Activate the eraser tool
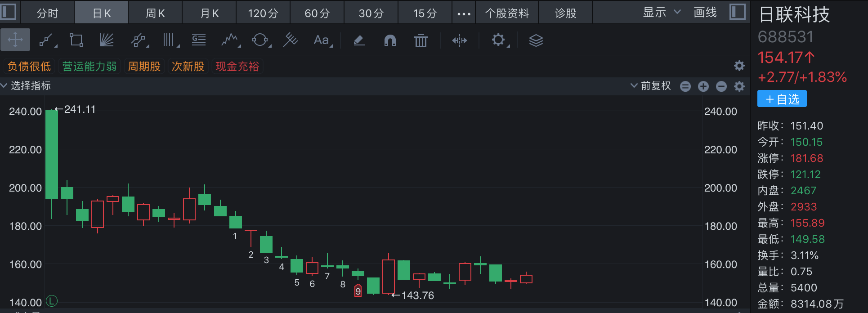 (359, 40)
